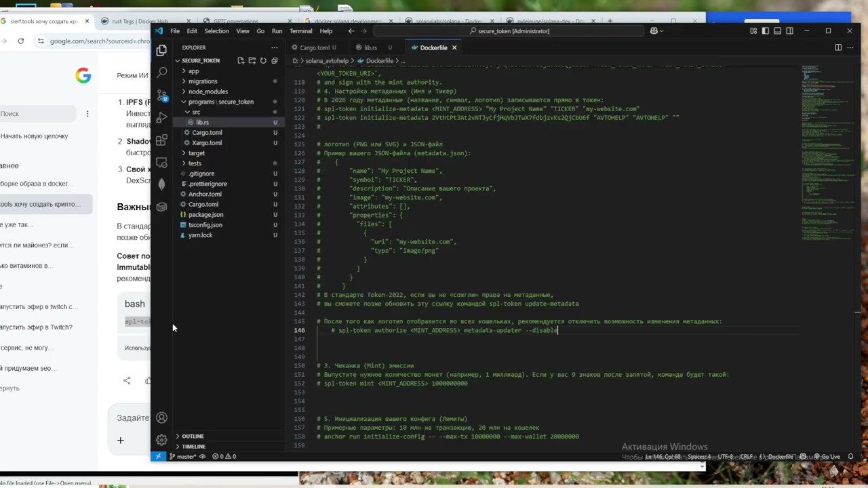
Task: Open notifications bell in status bar
Action: point(851,456)
